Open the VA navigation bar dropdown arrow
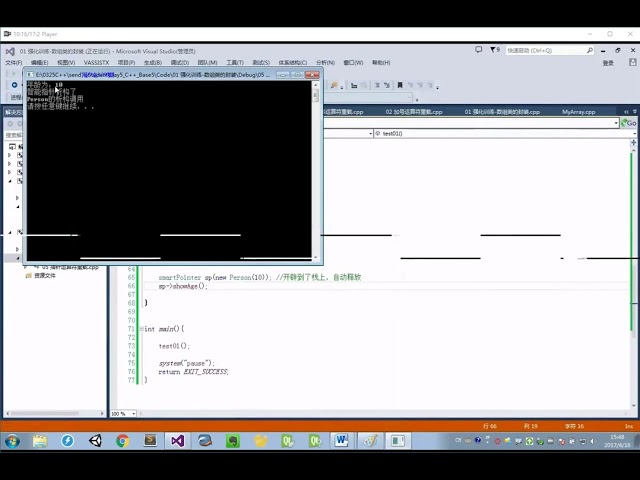The image size is (640, 480). coord(616,123)
